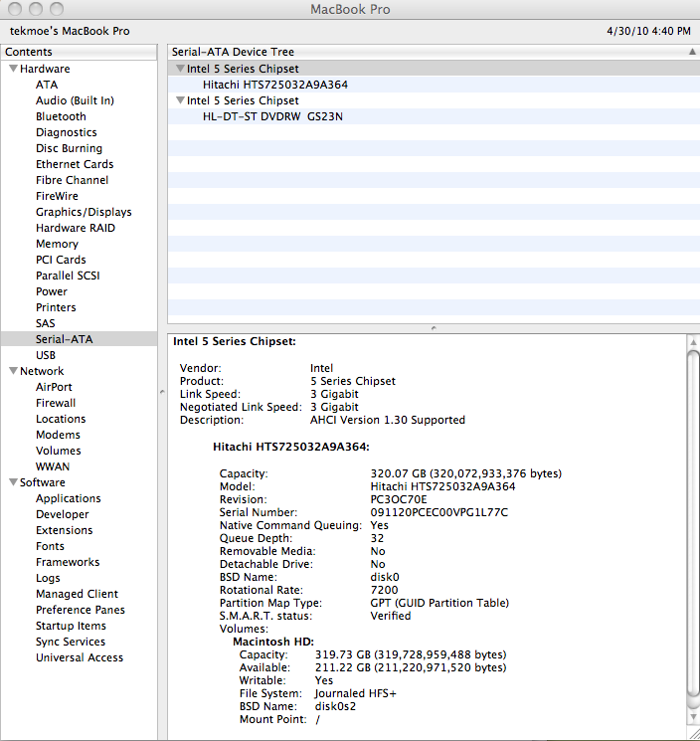The image size is (700, 741).
Task: Click detail pane scrollbar down arrow
Action: pos(693,718)
